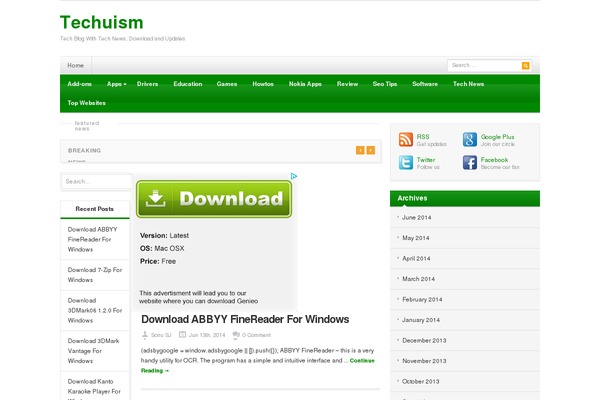Open the Review category
This screenshot has height=400, width=600.
[x=347, y=84]
